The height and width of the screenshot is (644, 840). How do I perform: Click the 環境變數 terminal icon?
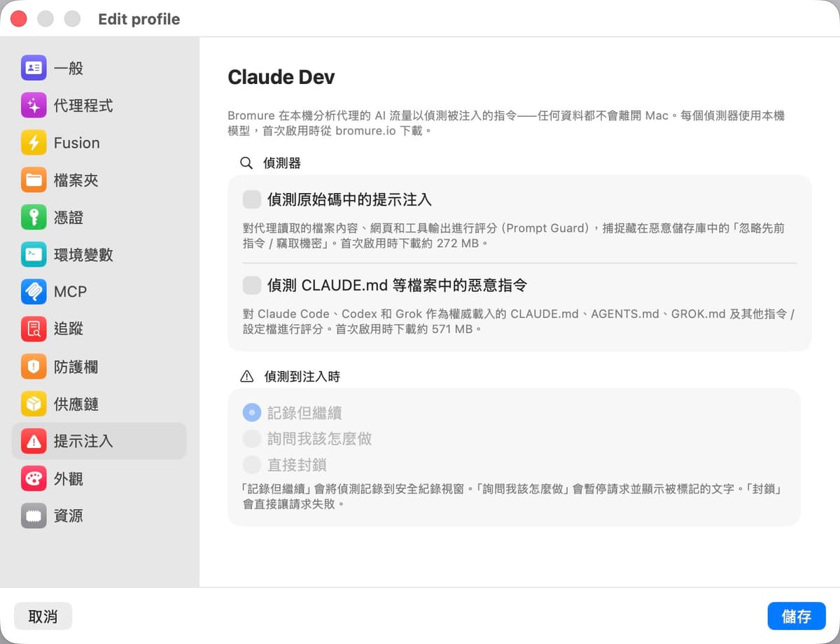(x=34, y=255)
